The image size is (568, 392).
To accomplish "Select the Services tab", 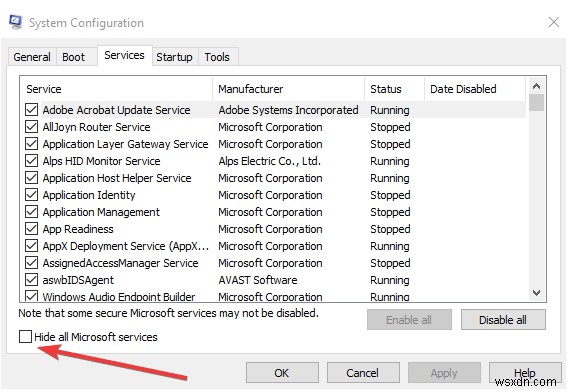I will tap(124, 55).
